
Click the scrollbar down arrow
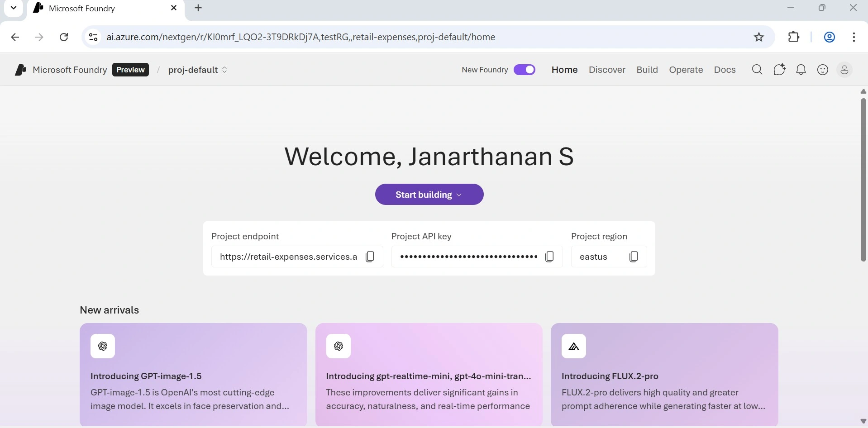click(863, 422)
